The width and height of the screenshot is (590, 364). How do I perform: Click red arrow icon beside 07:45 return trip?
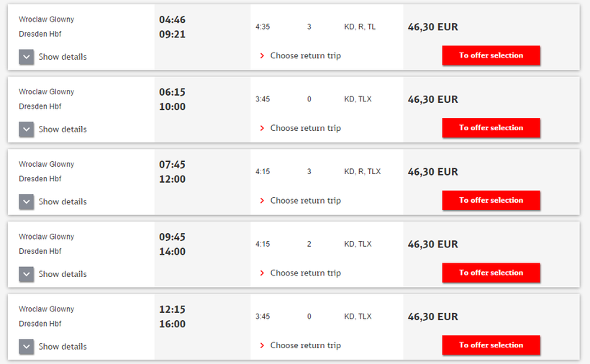click(x=263, y=201)
